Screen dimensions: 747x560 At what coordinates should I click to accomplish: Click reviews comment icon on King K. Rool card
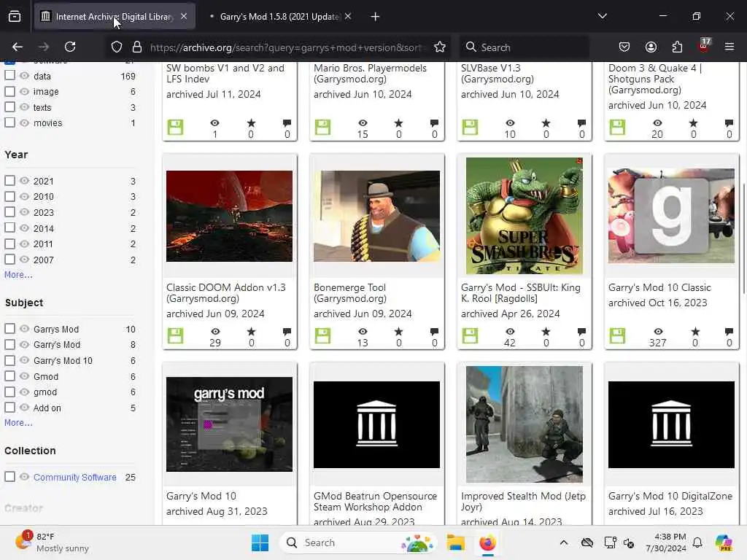(x=581, y=332)
